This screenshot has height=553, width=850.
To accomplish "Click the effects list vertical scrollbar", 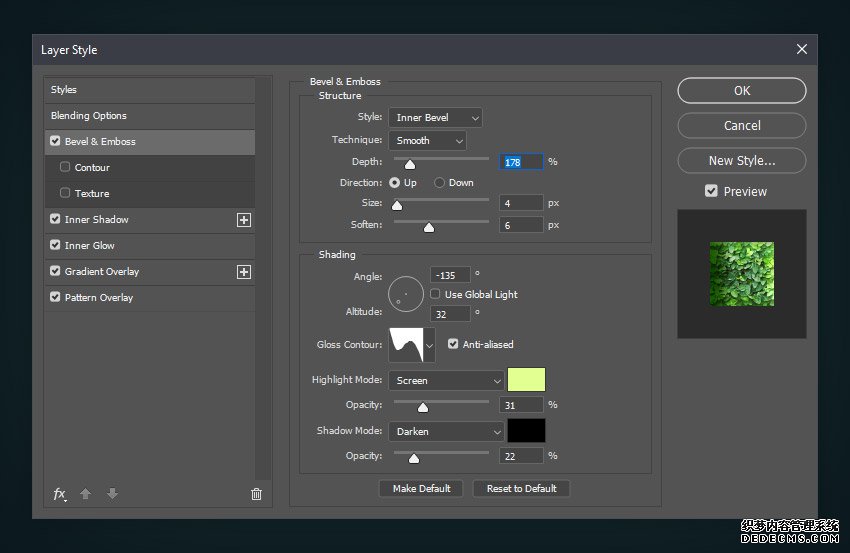I will 263,278.
